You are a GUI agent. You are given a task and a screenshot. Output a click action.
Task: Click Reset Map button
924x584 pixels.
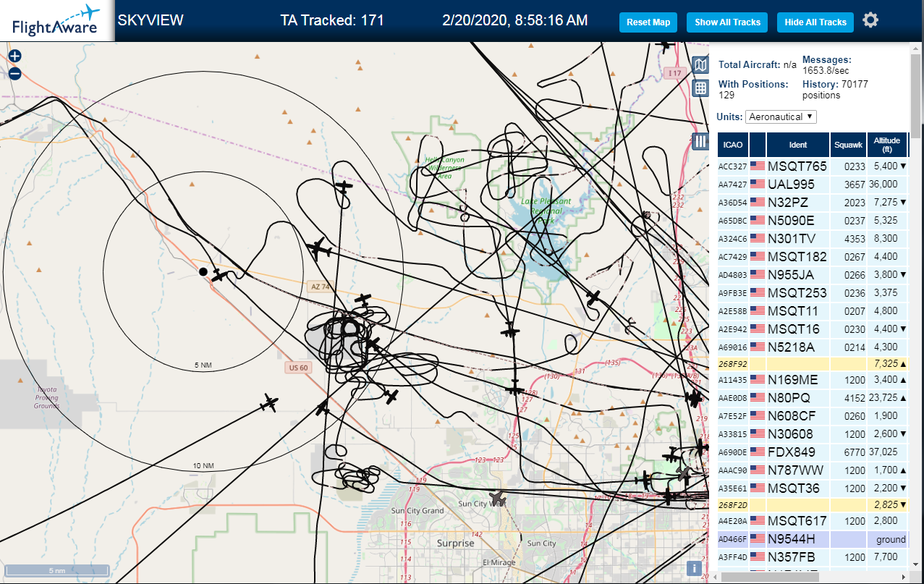pyautogui.click(x=648, y=22)
